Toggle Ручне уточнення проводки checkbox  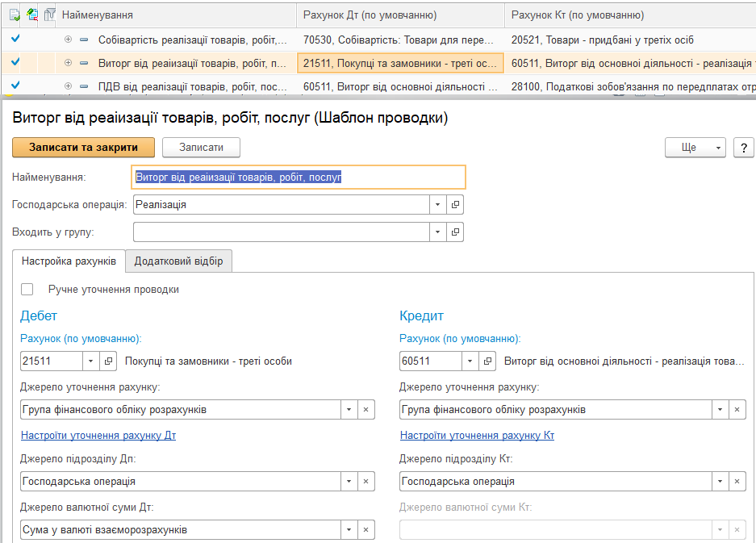[x=28, y=290]
